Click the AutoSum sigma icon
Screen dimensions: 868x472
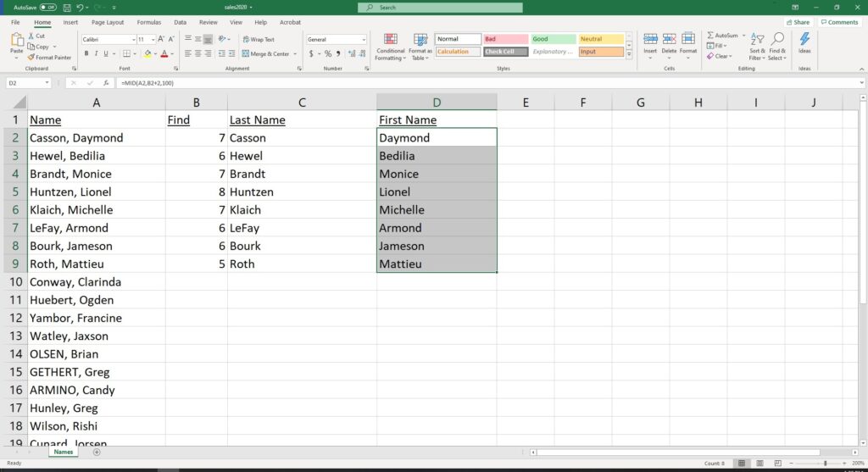(710, 36)
